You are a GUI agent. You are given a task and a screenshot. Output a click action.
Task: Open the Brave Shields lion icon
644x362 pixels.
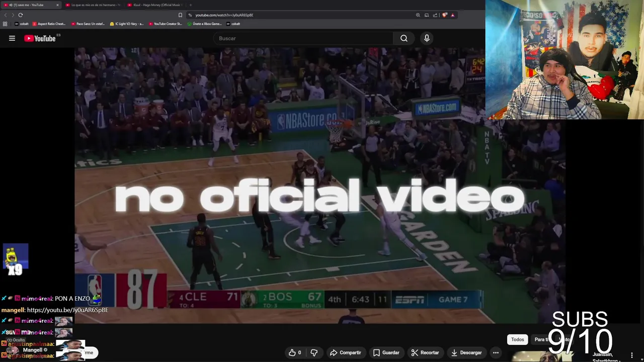click(444, 15)
